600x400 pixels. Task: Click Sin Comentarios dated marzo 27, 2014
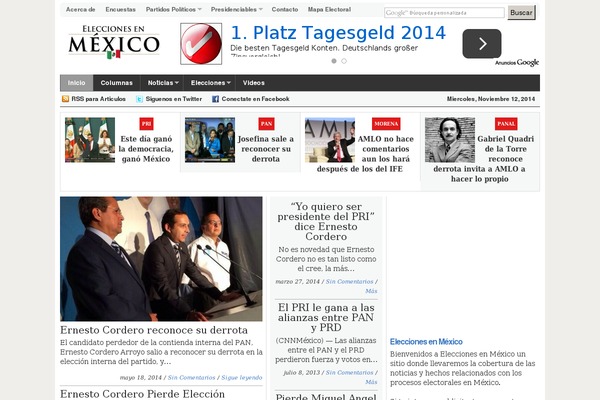click(x=350, y=282)
